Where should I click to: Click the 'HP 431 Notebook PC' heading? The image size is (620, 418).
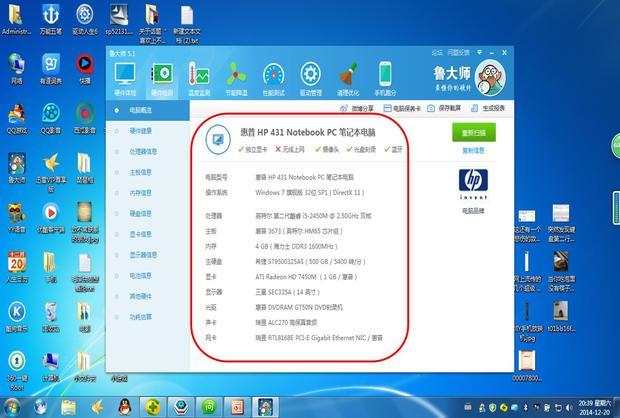point(308,132)
